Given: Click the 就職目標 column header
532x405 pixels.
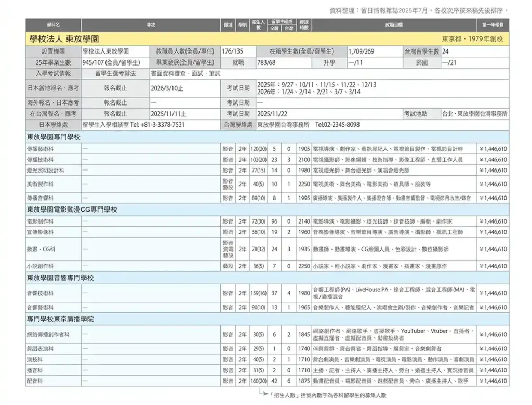Looking at the screenshot, I should coord(394,25).
